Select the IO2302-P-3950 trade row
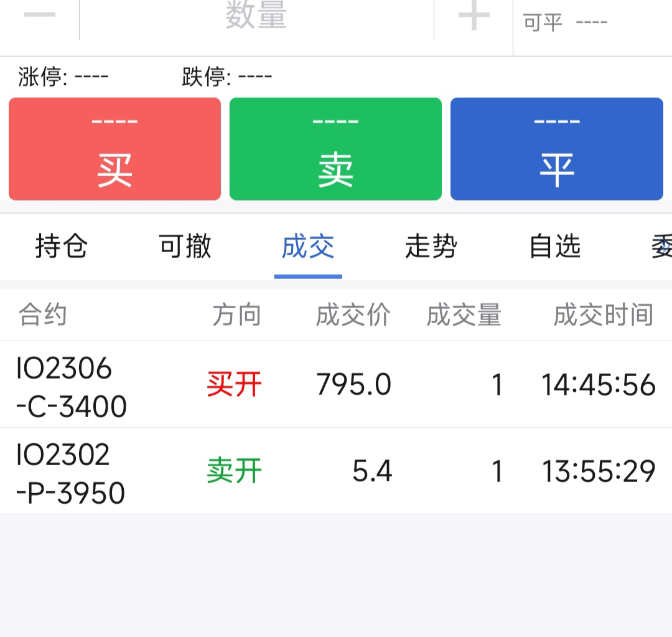Viewport: 672px width, 637px height. click(336, 471)
